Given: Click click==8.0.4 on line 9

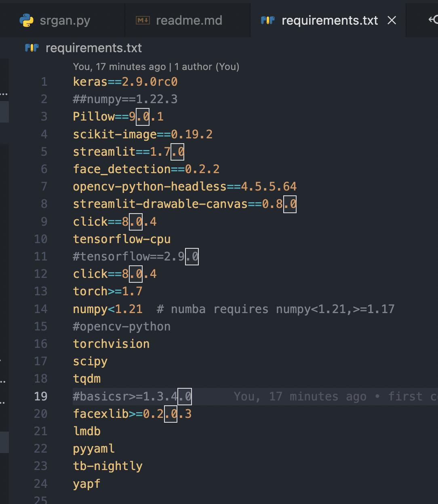Looking at the screenshot, I should click(x=115, y=222).
